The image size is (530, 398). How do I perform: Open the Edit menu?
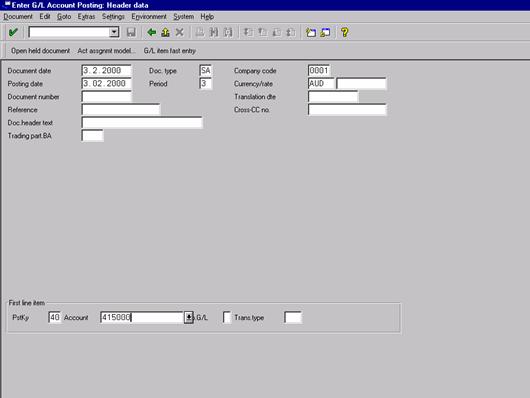point(45,17)
